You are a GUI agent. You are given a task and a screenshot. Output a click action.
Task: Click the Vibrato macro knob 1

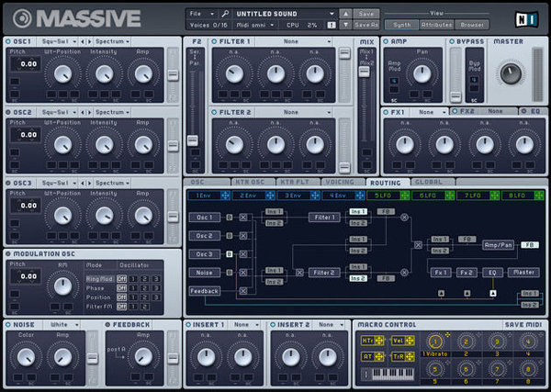click(x=434, y=342)
